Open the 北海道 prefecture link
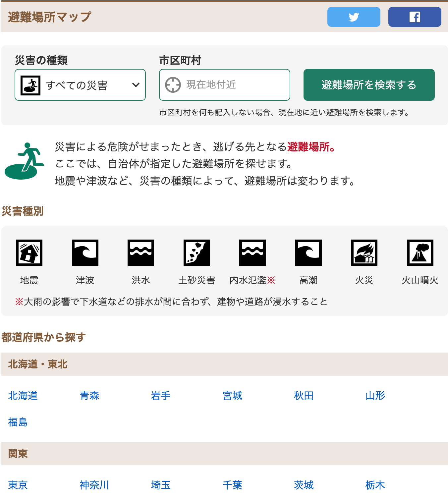Viewport: 448px width, 501px height. 23,396
